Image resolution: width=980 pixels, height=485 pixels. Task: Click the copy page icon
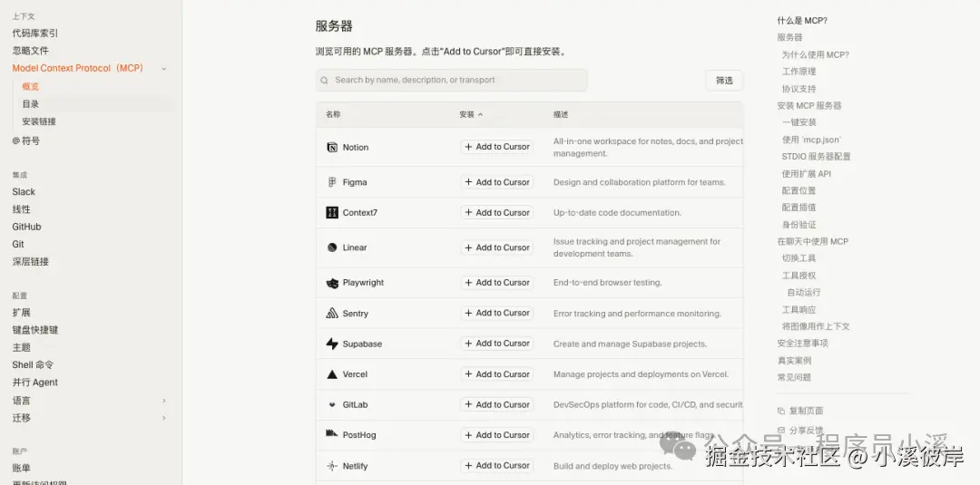click(780, 411)
